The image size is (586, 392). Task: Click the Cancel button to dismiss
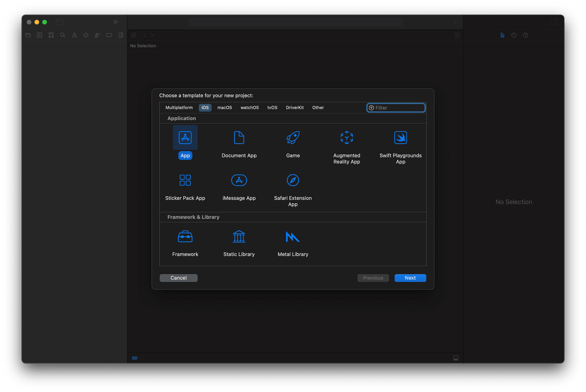[178, 277]
